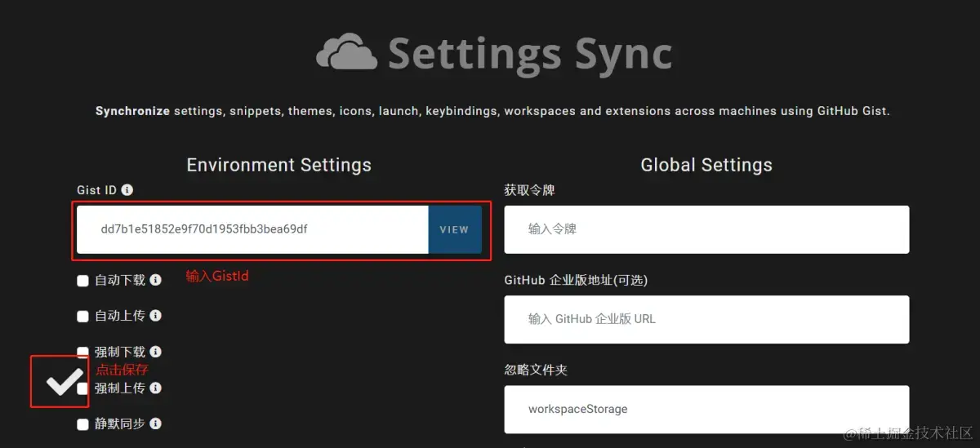Click the info icon next to 自动下载
This screenshot has height=448, width=980.
tap(155, 280)
